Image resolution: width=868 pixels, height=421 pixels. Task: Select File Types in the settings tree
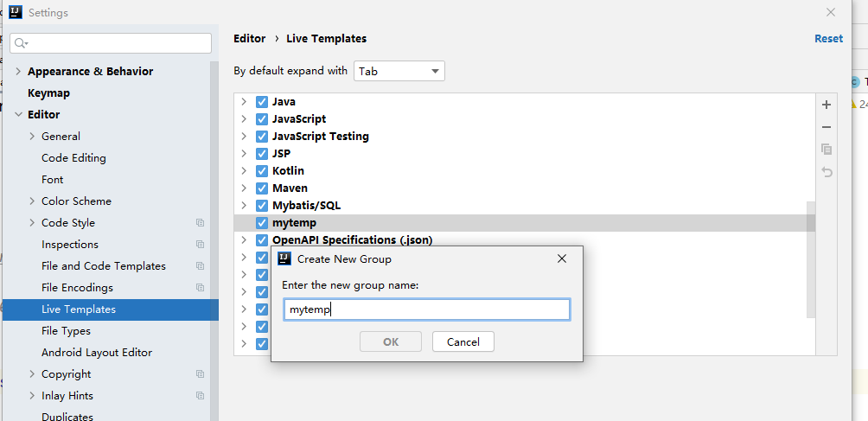(x=66, y=331)
